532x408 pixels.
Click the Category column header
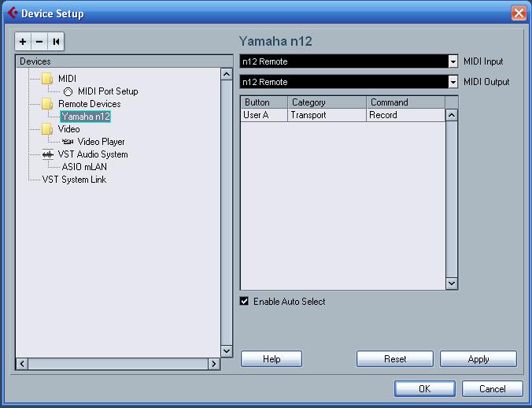pyautogui.click(x=327, y=102)
